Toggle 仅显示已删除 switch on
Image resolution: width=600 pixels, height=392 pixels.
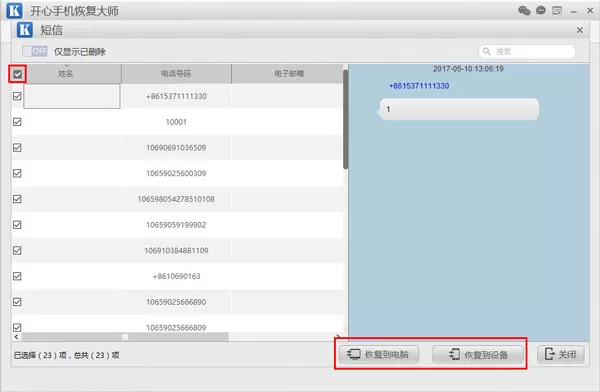tap(35, 51)
